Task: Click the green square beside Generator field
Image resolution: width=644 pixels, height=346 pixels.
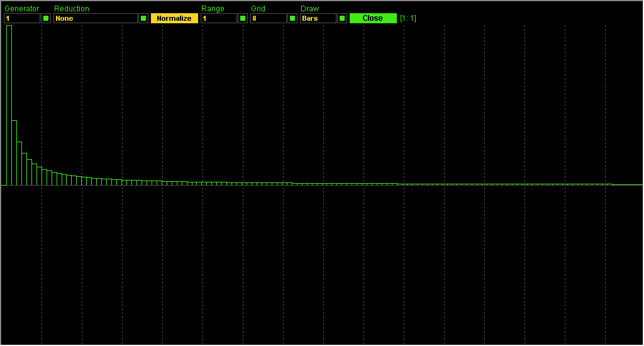Action: pyautogui.click(x=46, y=18)
